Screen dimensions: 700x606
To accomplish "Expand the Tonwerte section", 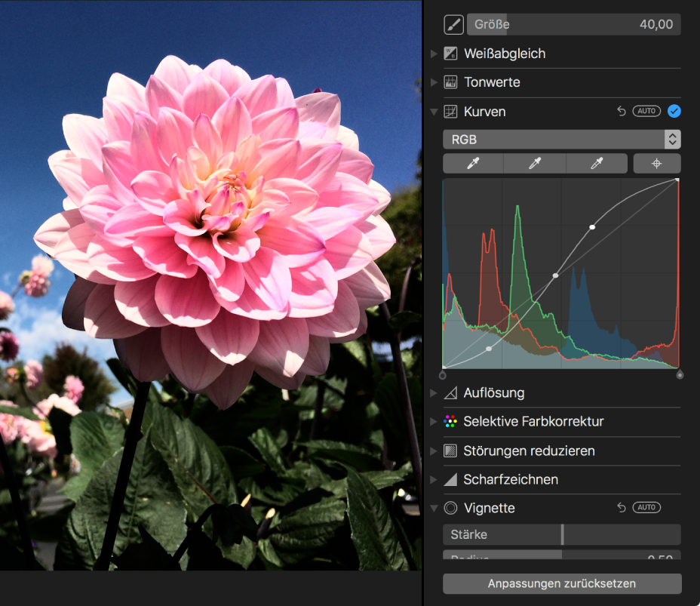I will [433, 82].
